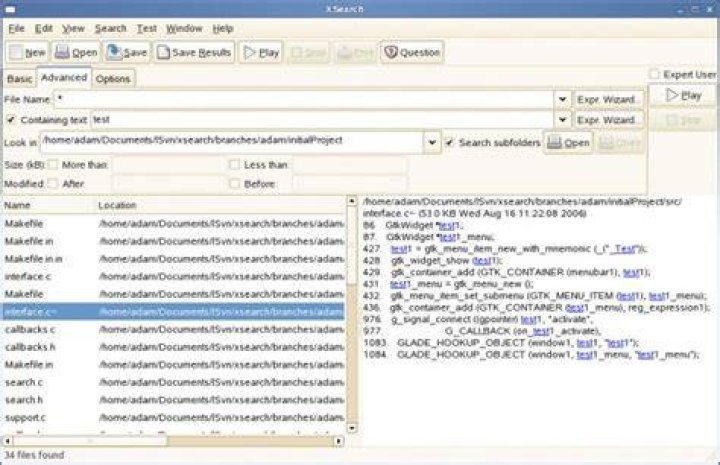
Task: Click Save Results in the toolbar
Action: click(x=194, y=52)
